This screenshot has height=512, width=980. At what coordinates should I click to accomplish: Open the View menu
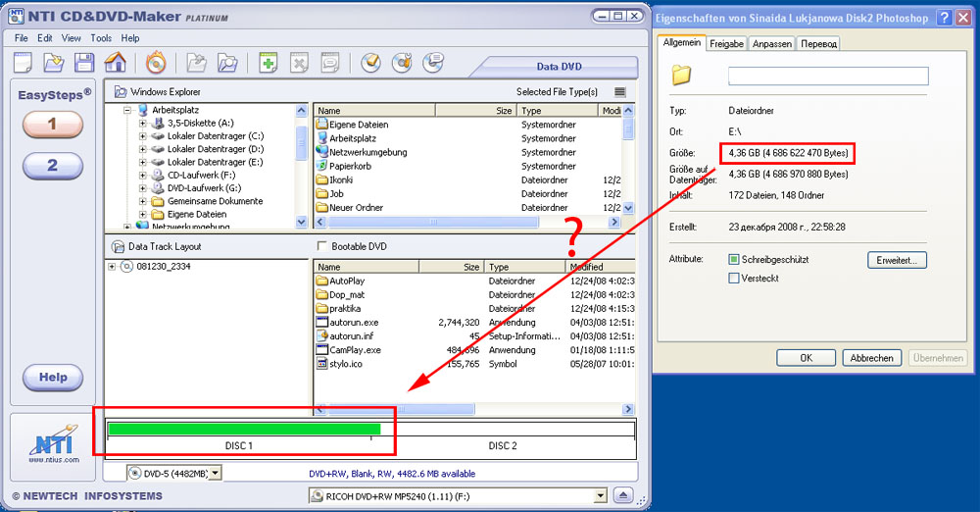pyautogui.click(x=72, y=38)
